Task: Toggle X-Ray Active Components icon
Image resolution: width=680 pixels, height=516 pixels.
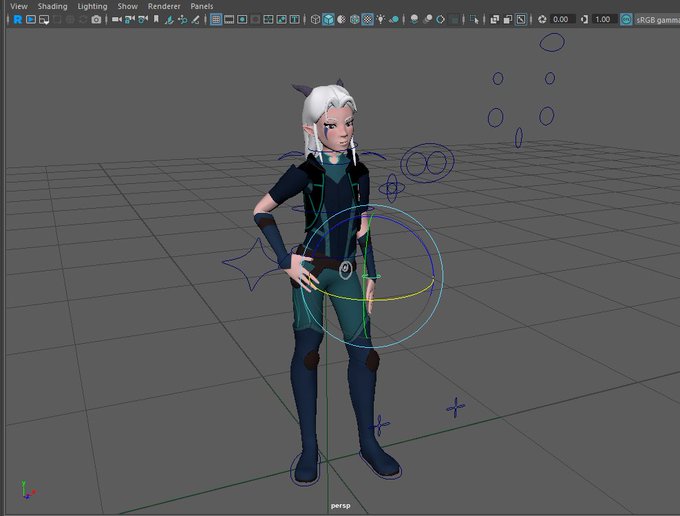Action: tap(507, 20)
